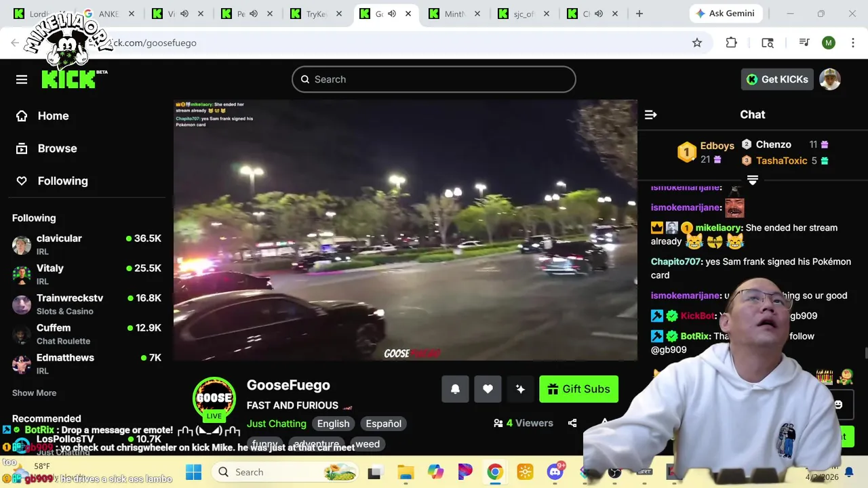This screenshot has height=488, width=868.
Task: Open the Cuffem channel
Action: click(87, 334)
